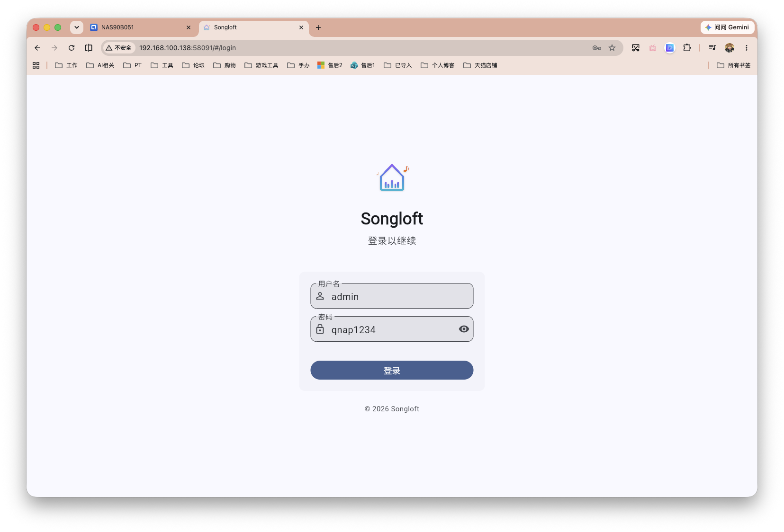
Task: Click the lock icon in password field
Action: point(320,329)
